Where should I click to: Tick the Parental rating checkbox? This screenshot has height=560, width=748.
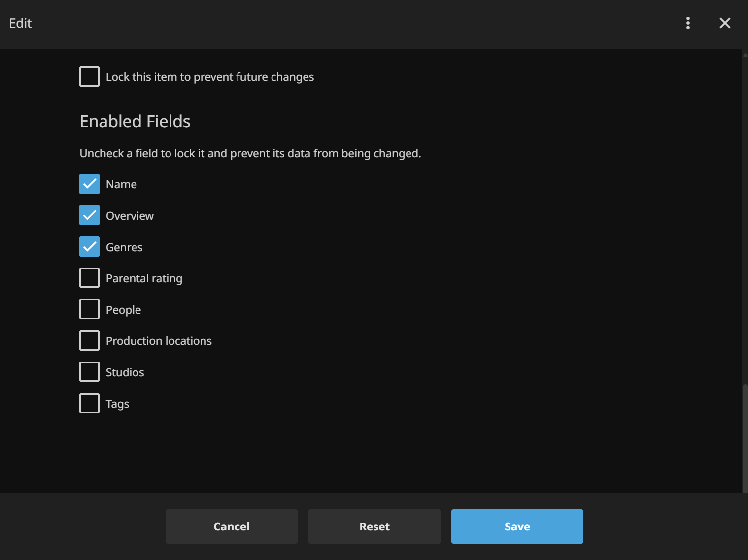click(89, 278)
